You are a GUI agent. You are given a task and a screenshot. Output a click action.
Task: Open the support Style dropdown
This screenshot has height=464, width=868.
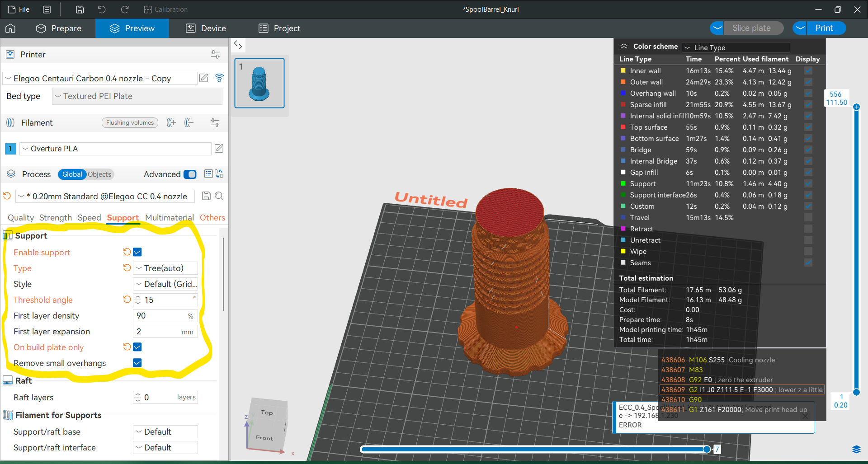165,284
